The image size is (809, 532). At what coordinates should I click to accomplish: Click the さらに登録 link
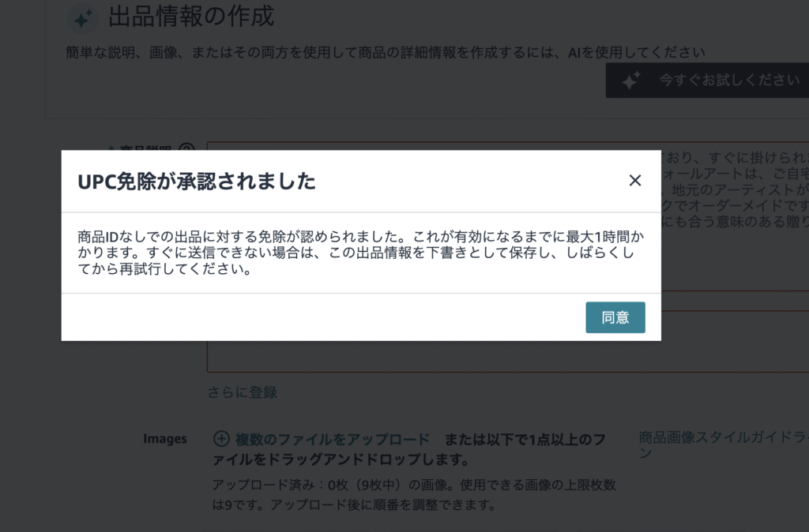click(242, 392)
